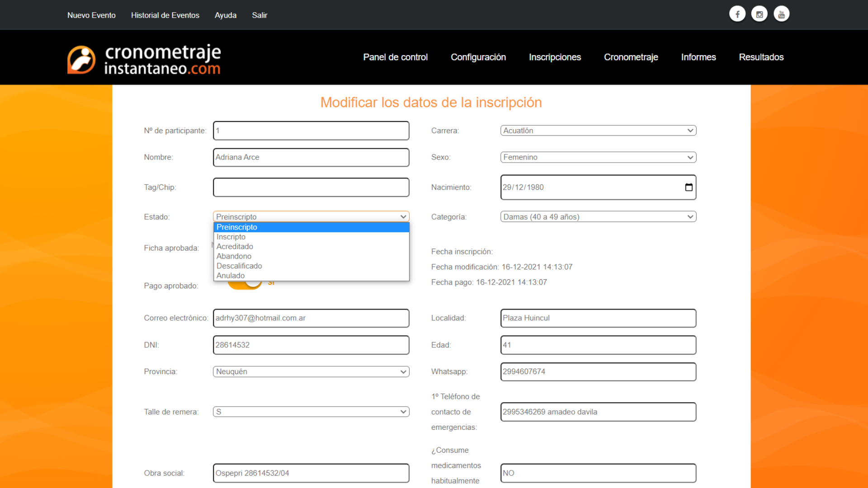Go to the Resultados section
Viewport: 868px width, 488px height.
(761, 57)
